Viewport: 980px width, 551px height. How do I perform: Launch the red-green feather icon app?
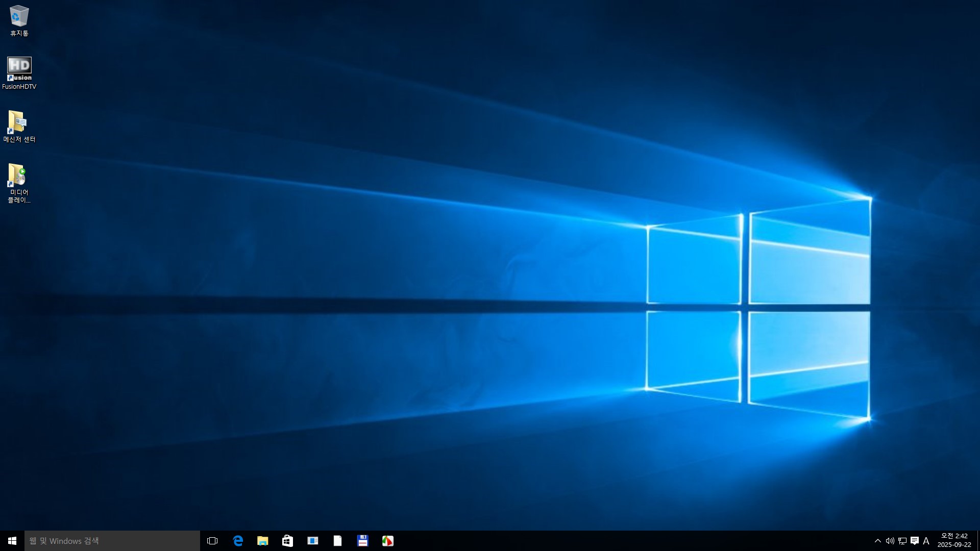pyautogui.click(x=387, y=541)
